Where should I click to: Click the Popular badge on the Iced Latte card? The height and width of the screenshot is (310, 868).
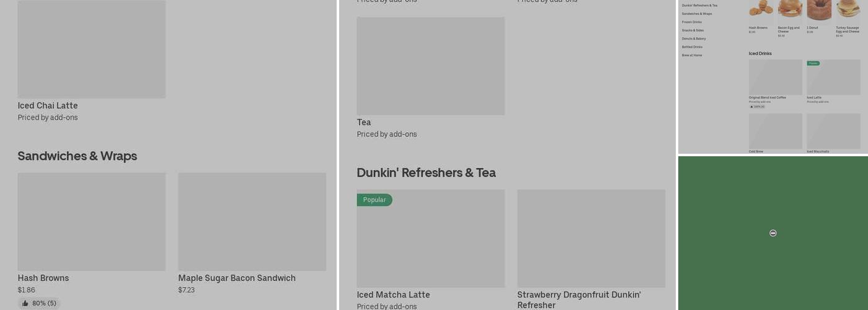(x=813, y=63)
